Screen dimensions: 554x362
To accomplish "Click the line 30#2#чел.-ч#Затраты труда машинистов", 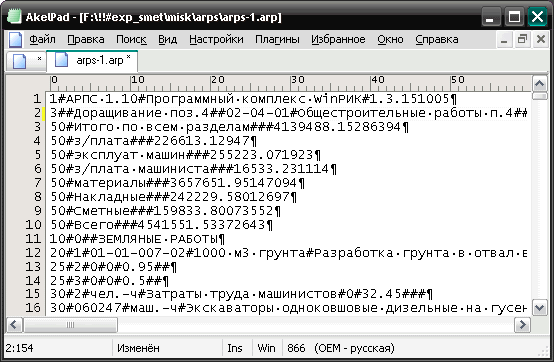I will (x=241, y=294).
